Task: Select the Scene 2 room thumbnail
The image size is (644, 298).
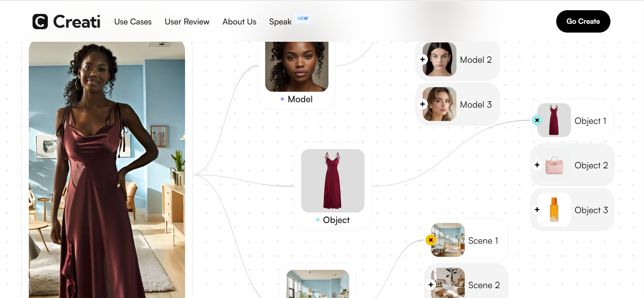Action: pyautogui.click(x=448, y=283)
